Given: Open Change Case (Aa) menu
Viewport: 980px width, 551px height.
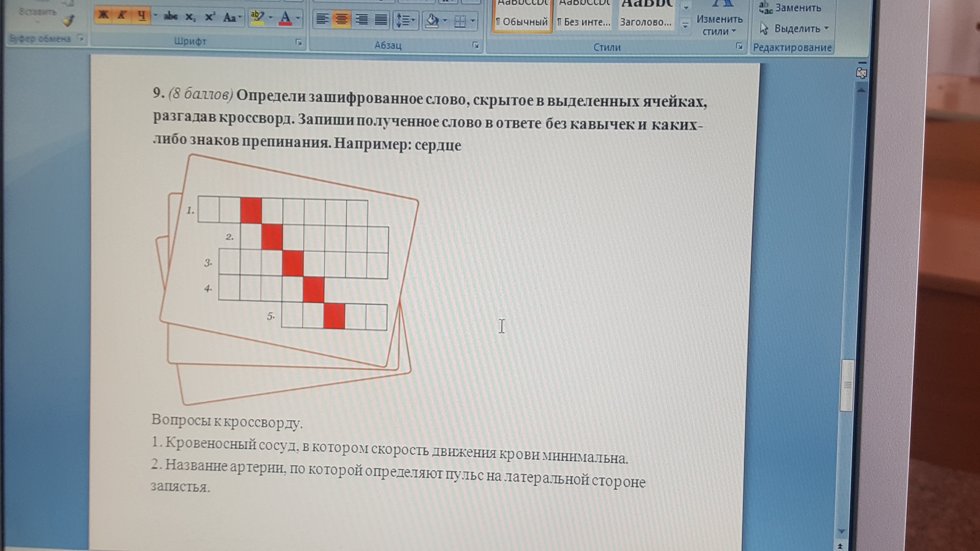Looking at the screenshot, I should (232, 18).
